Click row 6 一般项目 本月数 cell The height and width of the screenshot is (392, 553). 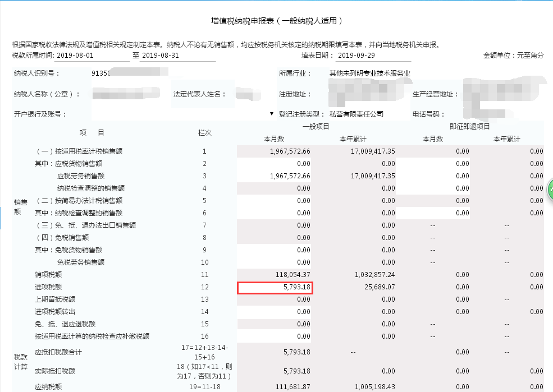coord(274,213)
